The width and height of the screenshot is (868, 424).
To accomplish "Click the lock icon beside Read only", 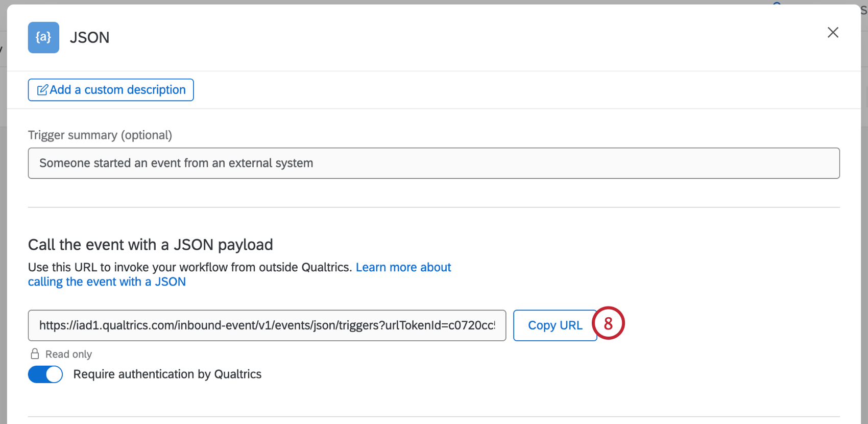I will click(x=35, y=354).
